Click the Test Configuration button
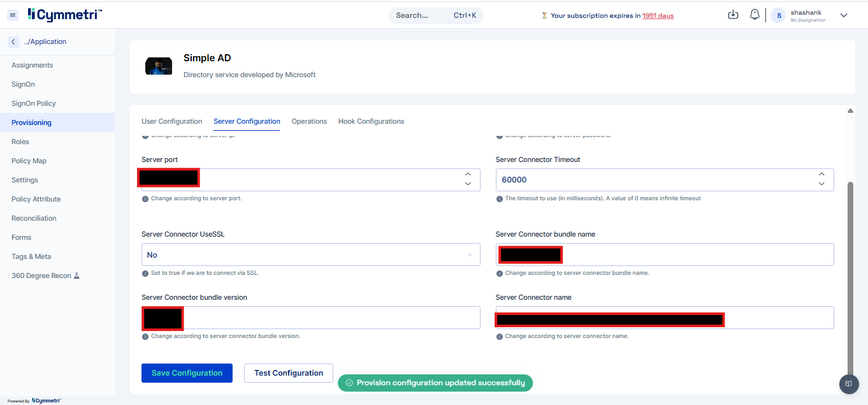This screenshot has height=405, width=868. coord(289,373)
